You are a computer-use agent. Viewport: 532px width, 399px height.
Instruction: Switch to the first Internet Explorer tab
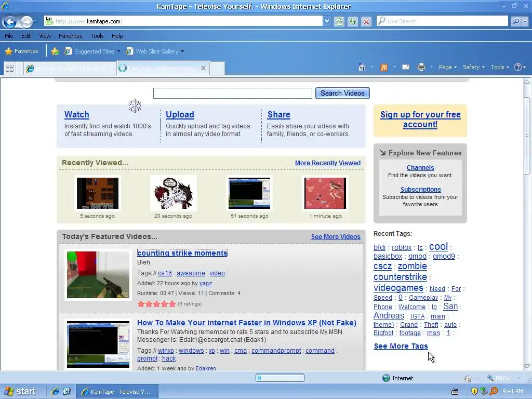[x=70, y=68]
